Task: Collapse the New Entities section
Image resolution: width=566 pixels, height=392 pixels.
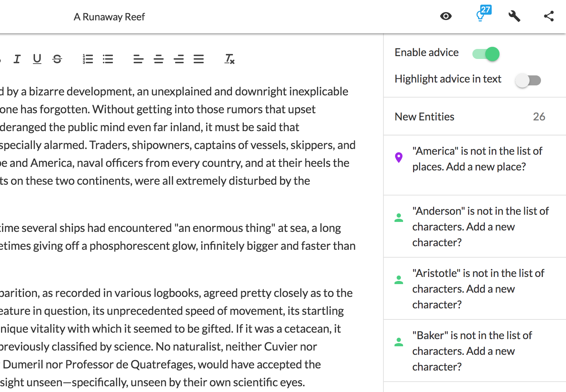Action: [x=475, y=116]
